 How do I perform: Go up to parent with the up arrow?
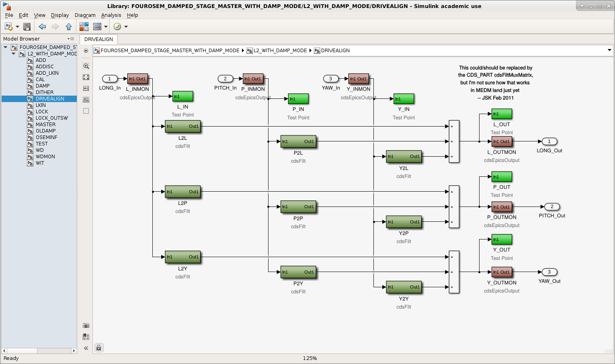click(x=69, y=27)
